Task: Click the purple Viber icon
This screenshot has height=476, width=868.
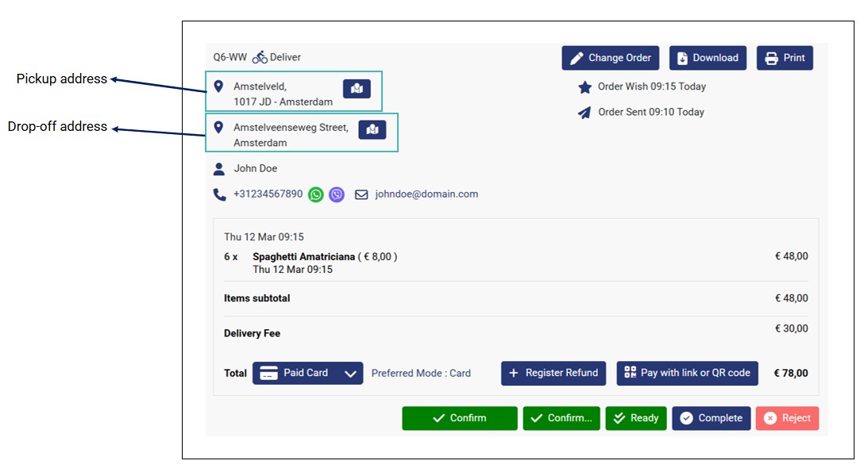Action: pyautogui.click(x=337, y=194)
